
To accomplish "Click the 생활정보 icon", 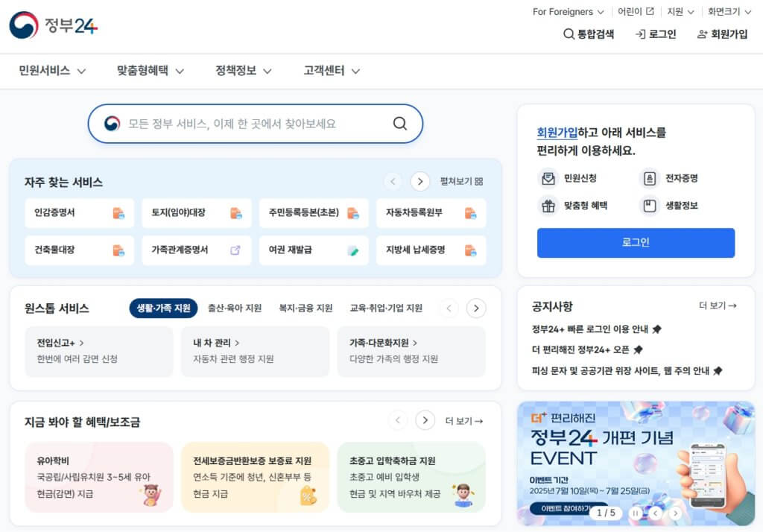I will click(x=650, y=206).
